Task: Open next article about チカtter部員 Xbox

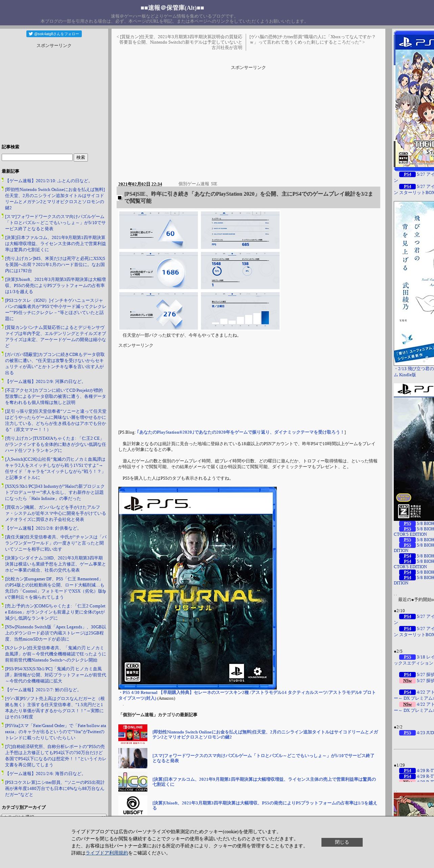Action: [313, 40]
